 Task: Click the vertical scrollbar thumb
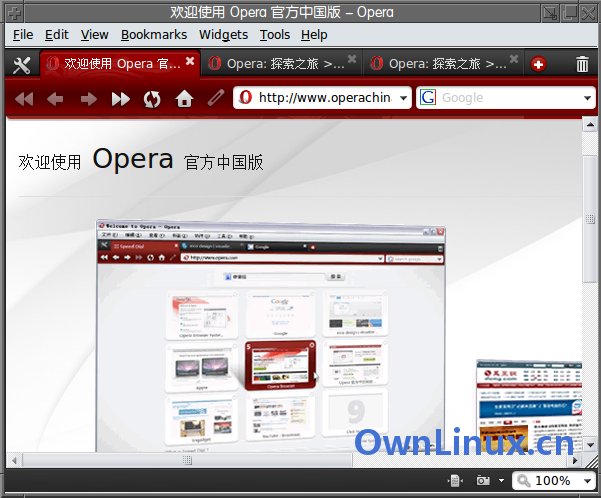tap(590, 219)
